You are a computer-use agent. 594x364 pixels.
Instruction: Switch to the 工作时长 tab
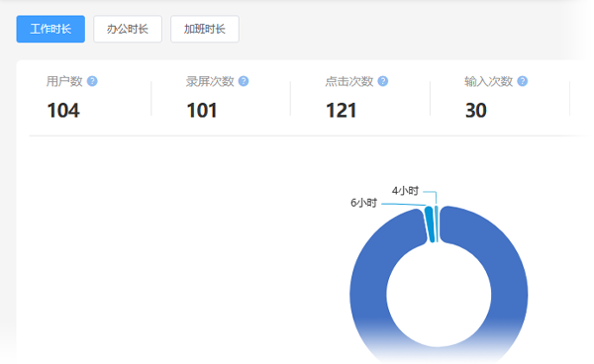[50, 29]
